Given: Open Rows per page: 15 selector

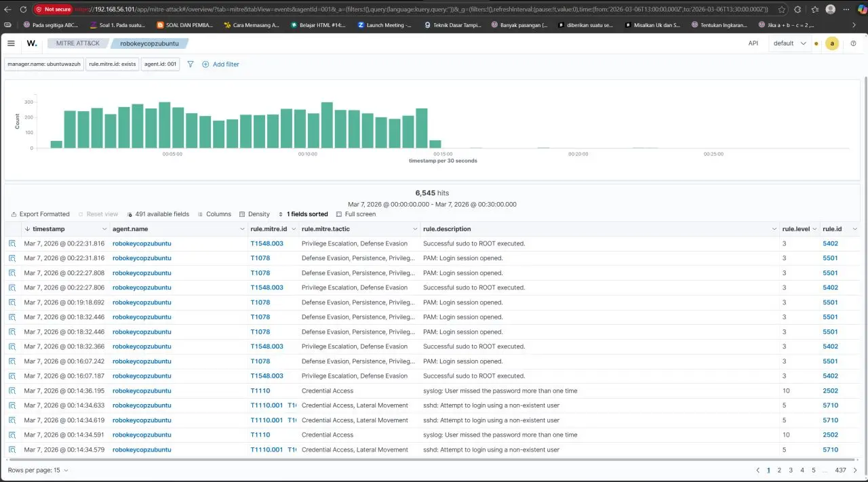Looking at the screenshot, I should pyautogui.click(x=38, y=470).
